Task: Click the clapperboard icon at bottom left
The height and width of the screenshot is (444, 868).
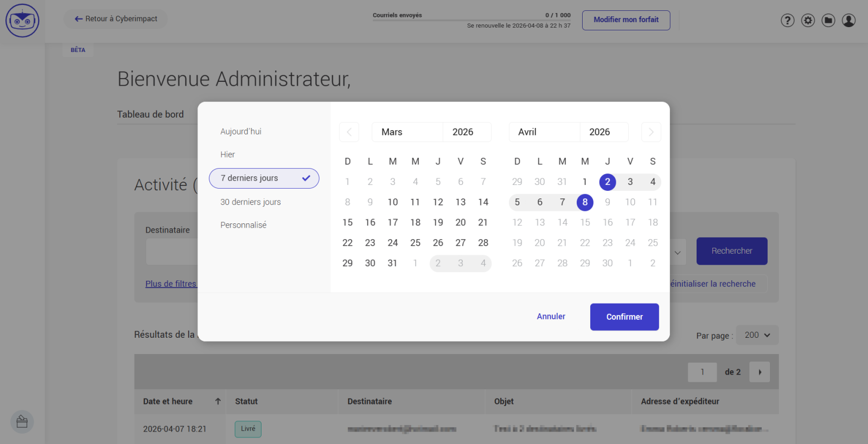Action: (x=22, y=422)
